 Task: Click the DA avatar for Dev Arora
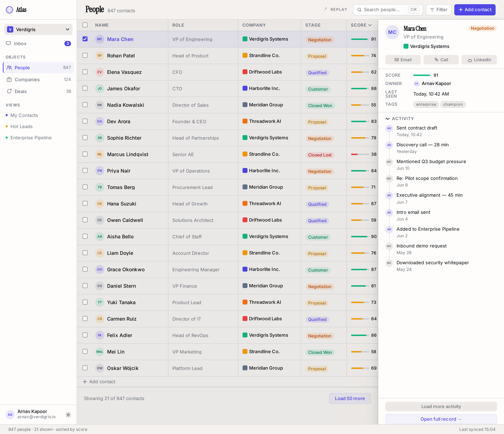(x=100, y=121)
